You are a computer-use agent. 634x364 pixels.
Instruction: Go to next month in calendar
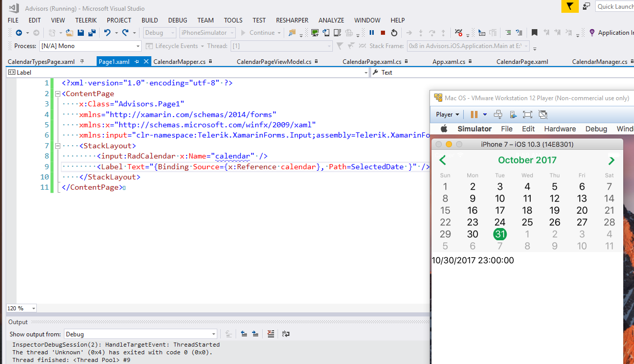(x=611, y=161)
